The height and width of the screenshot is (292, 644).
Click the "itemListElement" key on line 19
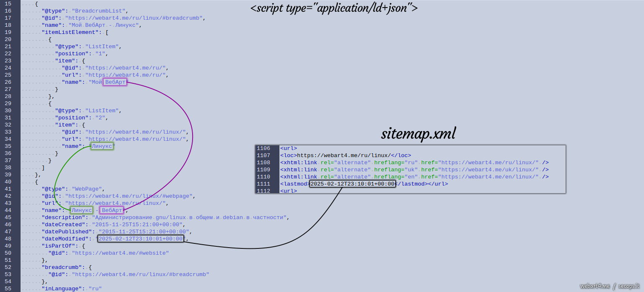(70, 32)
